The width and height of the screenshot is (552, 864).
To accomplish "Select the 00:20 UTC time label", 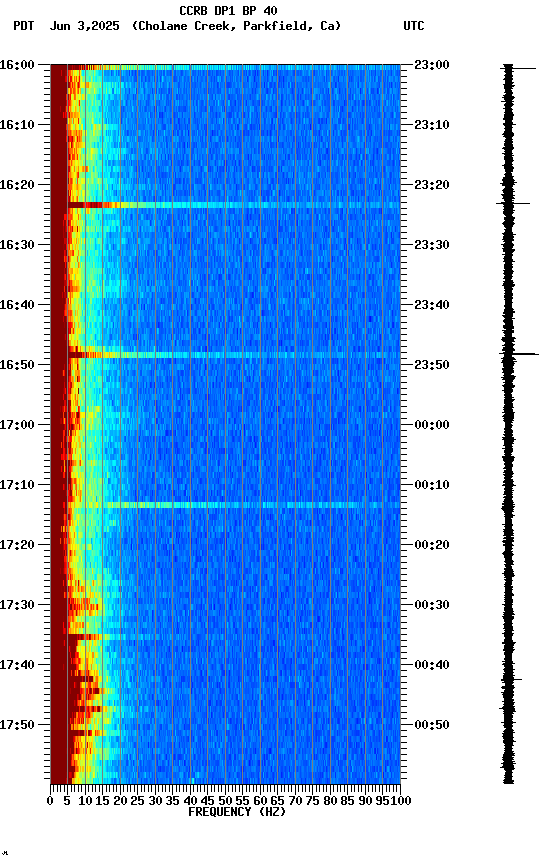I will [432, 545].
